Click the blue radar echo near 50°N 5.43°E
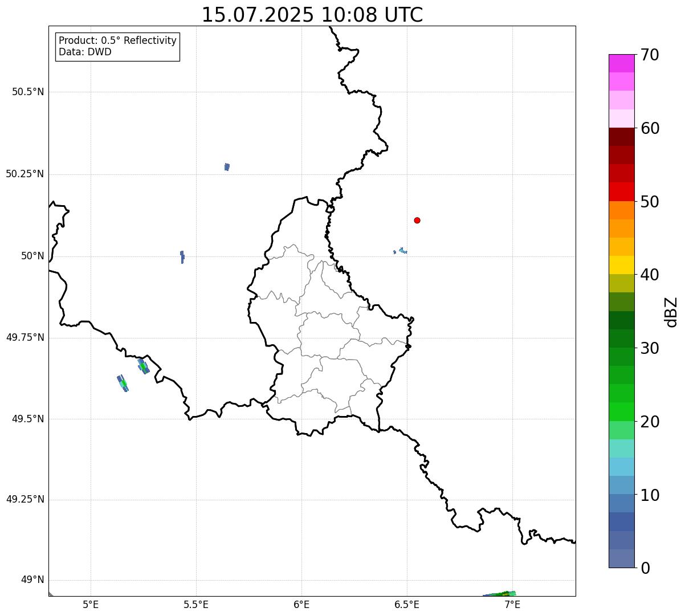This screenshot has height=616, width=685. (x=182, y=257)
